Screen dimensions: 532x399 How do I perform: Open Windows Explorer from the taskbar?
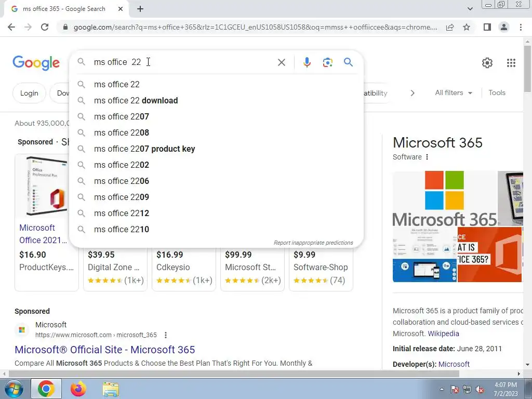[x=111, y=389]
